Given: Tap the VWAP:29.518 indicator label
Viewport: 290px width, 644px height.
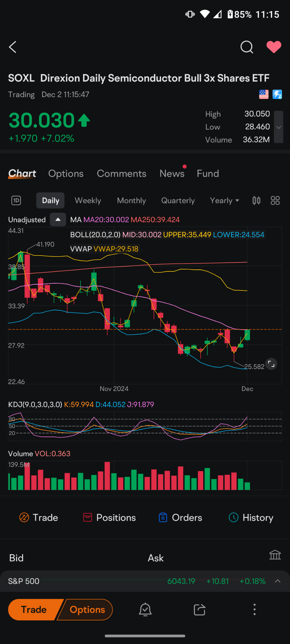Looking at the screenshot, I should coord(116,249).
